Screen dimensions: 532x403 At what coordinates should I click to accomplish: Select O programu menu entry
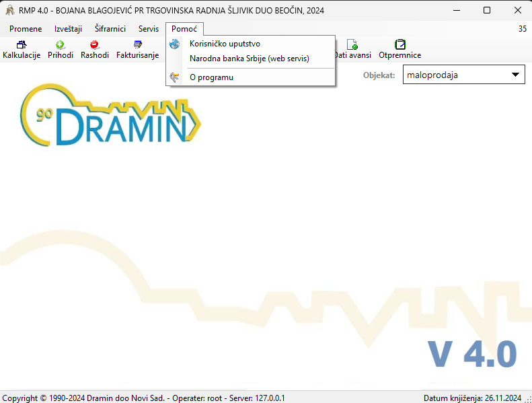tap(250, 77)
